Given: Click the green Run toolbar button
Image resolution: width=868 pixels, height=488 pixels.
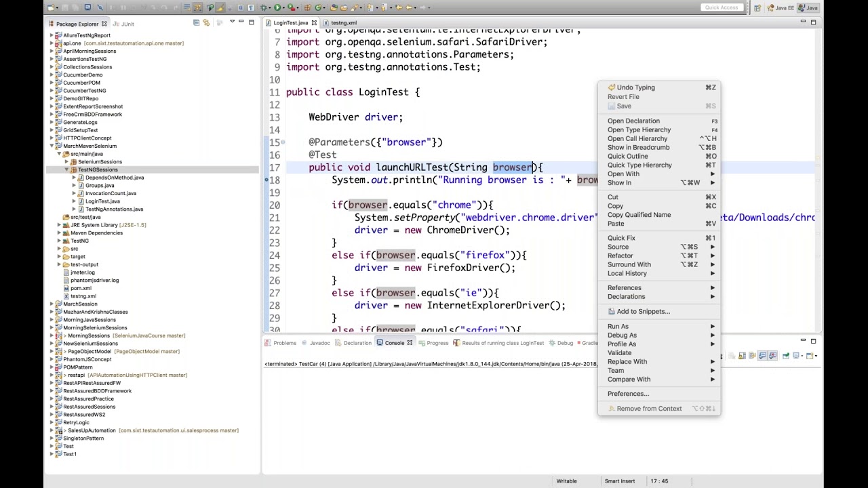Looking at the screenshot, I should point(277,7).
